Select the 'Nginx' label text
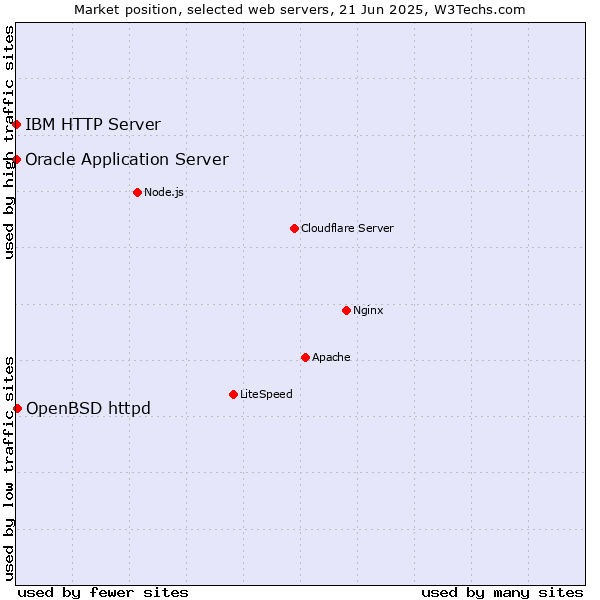 click(x=368, y=310)
